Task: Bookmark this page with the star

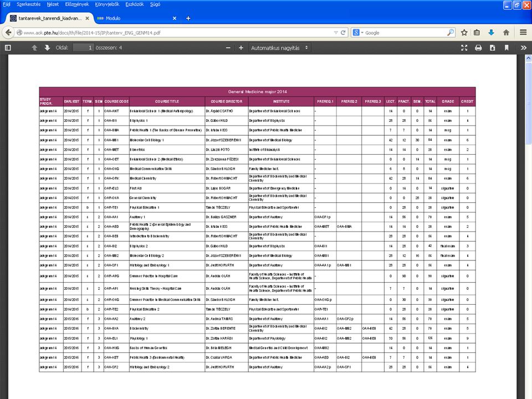Action: click(x=464, y=33)
